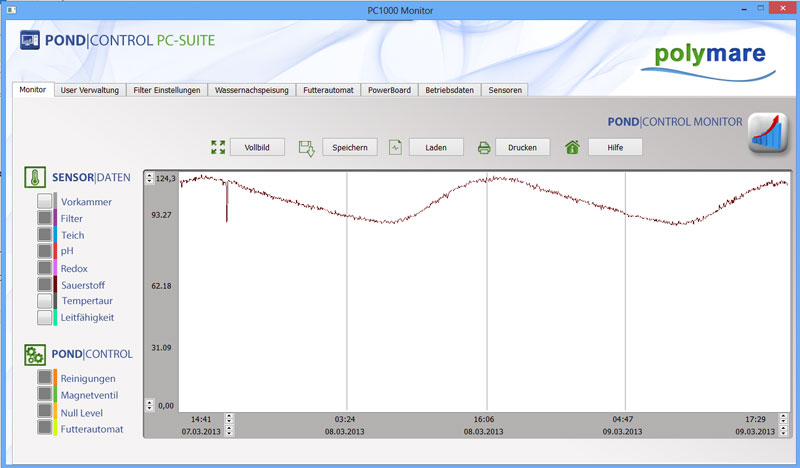
Task: Enable the Sauerstoff sensor checkbox
Action: (44, 285)
